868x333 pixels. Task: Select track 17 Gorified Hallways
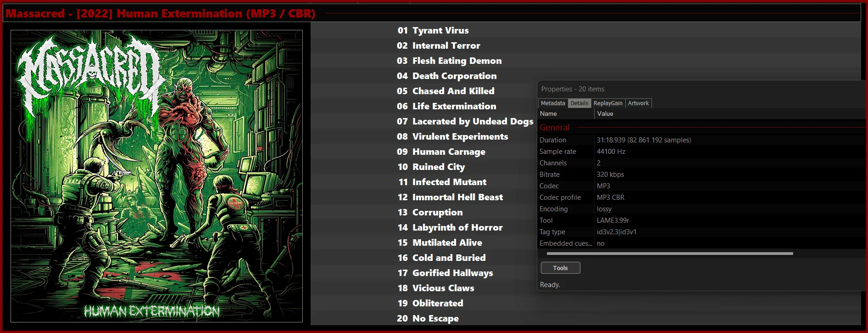tap(445, 273)
